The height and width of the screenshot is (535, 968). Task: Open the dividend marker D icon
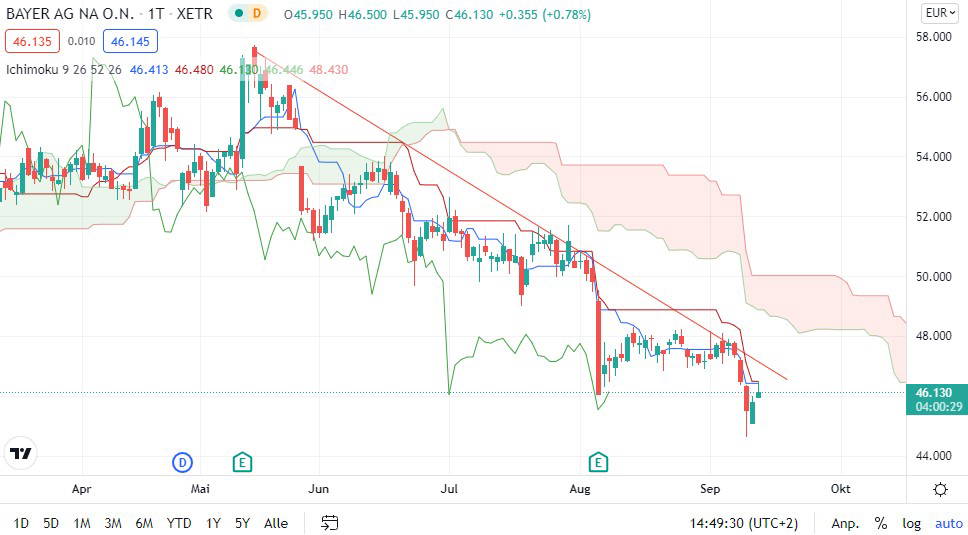pyautogui.click(x=182, y=462)
